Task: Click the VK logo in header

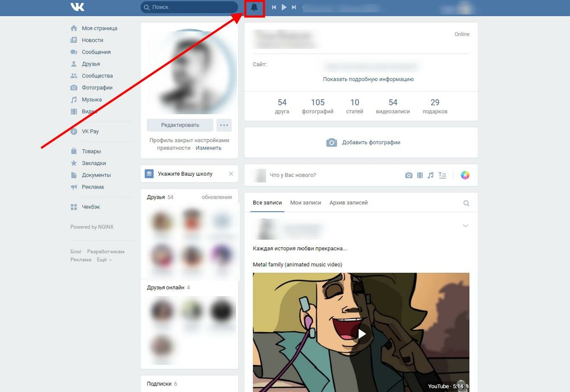Action: pyautogui.click(x=77, y=7)
